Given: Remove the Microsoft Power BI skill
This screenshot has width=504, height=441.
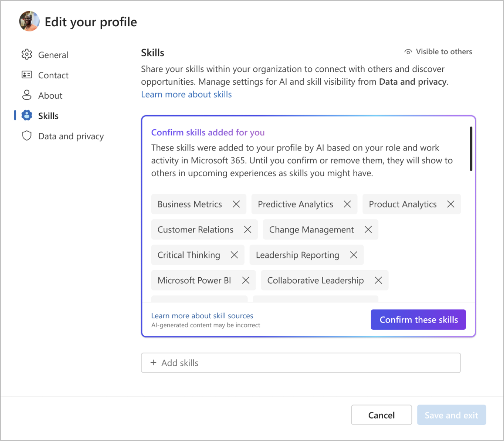Looking at the screenshot, I should click(x=246, y=280).
